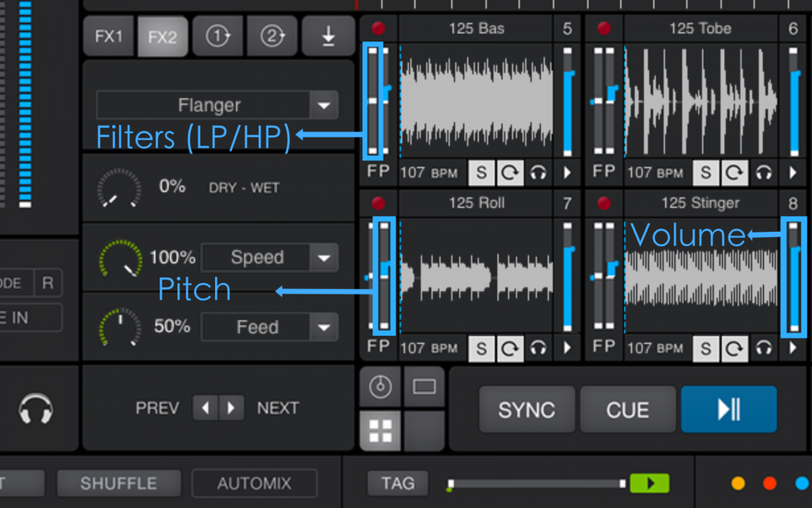Viewport: 812px width, 508px height.
Task: Click the track progress slider next to TAG
Action: click(x=535, y=484)
